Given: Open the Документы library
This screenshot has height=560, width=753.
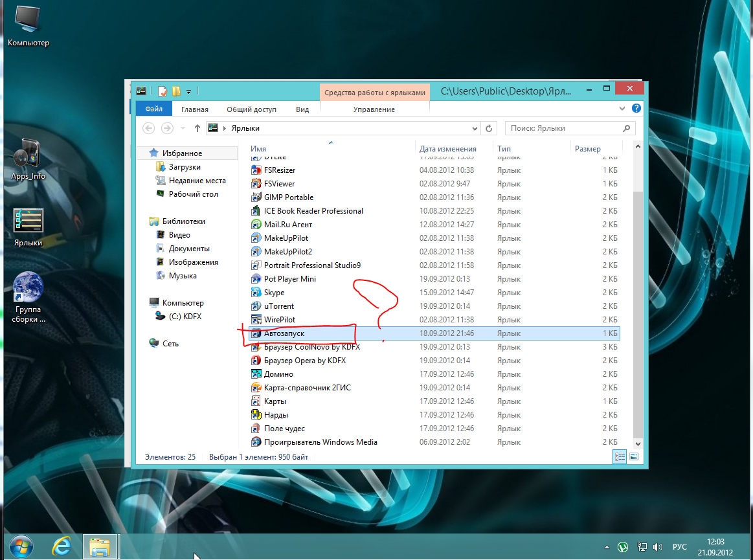Looking at the screenshot, I should point(188,249).
